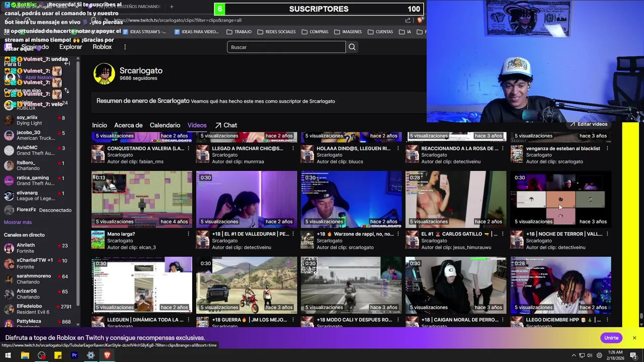Click the Editar videos button

point(589,124)
